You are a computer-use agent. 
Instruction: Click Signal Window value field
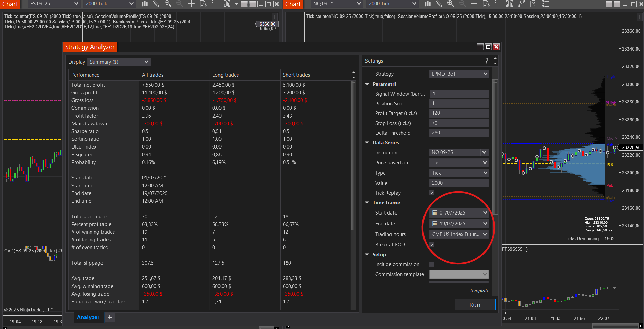pyautogui.click(x=459, y=94)
